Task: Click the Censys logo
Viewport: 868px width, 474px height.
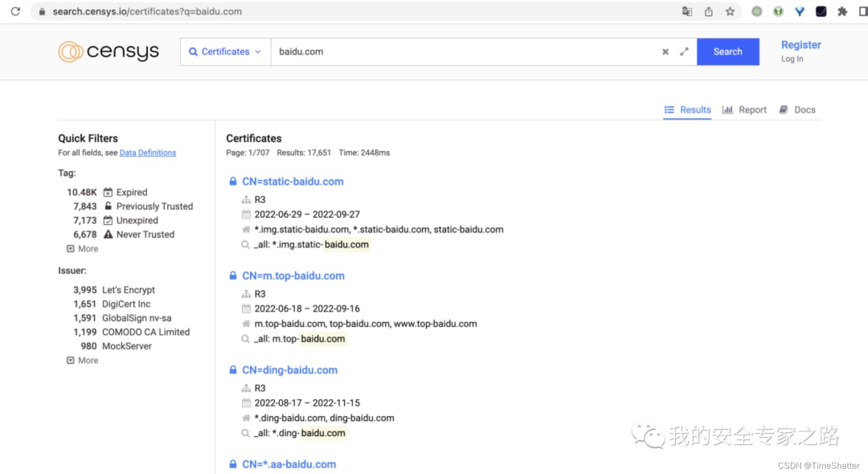Action: [109, 52]
